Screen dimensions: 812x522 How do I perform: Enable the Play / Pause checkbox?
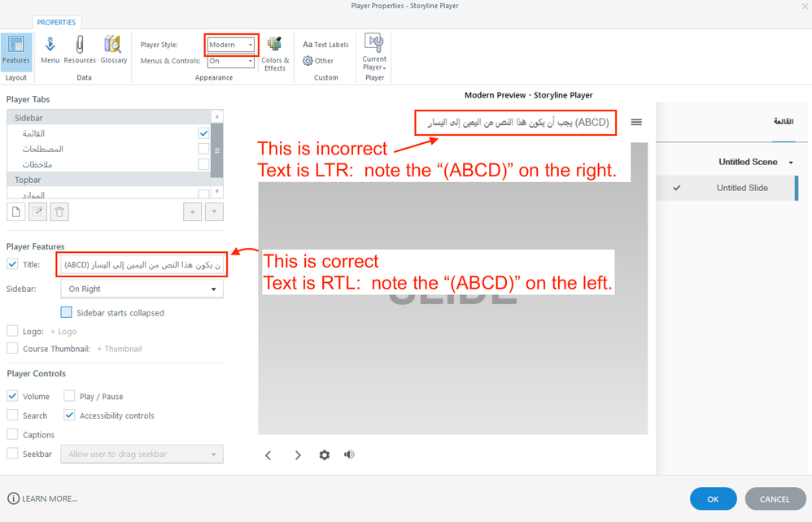coord(69,396)
